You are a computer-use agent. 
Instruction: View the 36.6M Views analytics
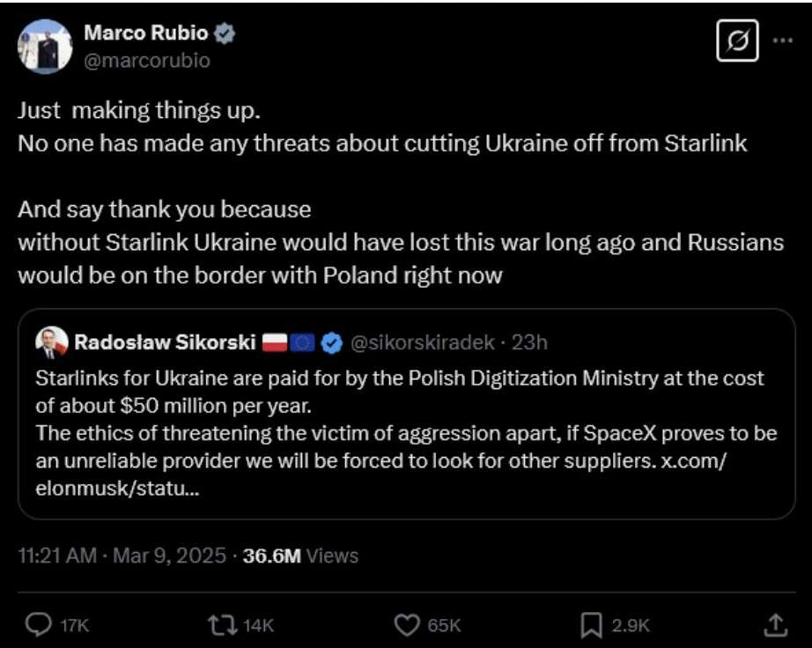pos(300,556)
